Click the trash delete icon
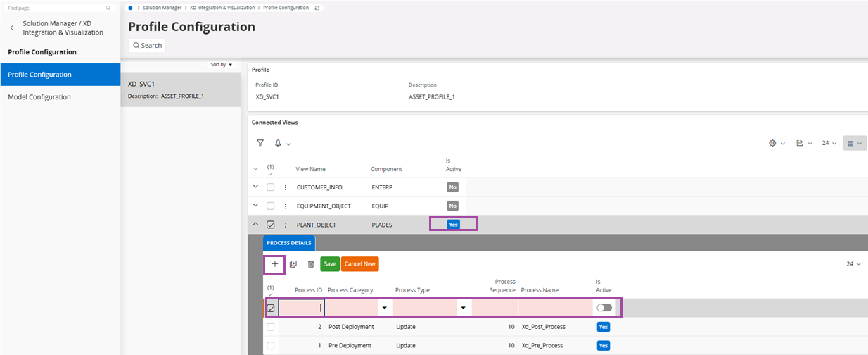This screenshot has height=355, width=868. tap(311, 264)
